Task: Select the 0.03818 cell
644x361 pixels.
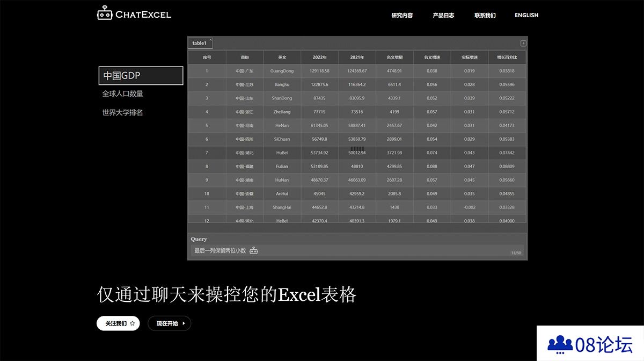Action: pos(507,71)
